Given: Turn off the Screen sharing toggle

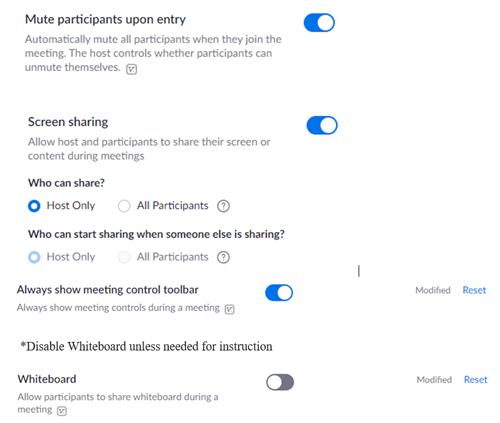Looking at the screenshot, I should click(x=322, y=125).
